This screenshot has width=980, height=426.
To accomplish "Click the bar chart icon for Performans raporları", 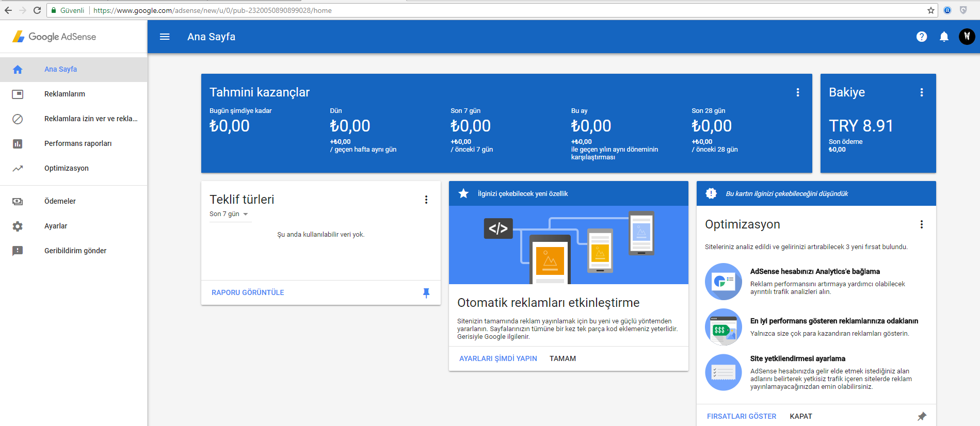I will [18, 143].
